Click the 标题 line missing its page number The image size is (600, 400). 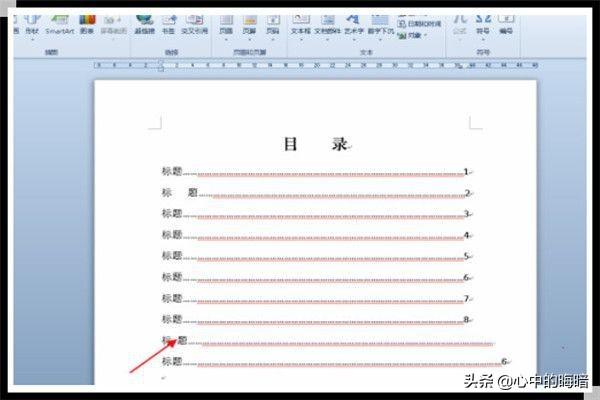click(328, 340)
